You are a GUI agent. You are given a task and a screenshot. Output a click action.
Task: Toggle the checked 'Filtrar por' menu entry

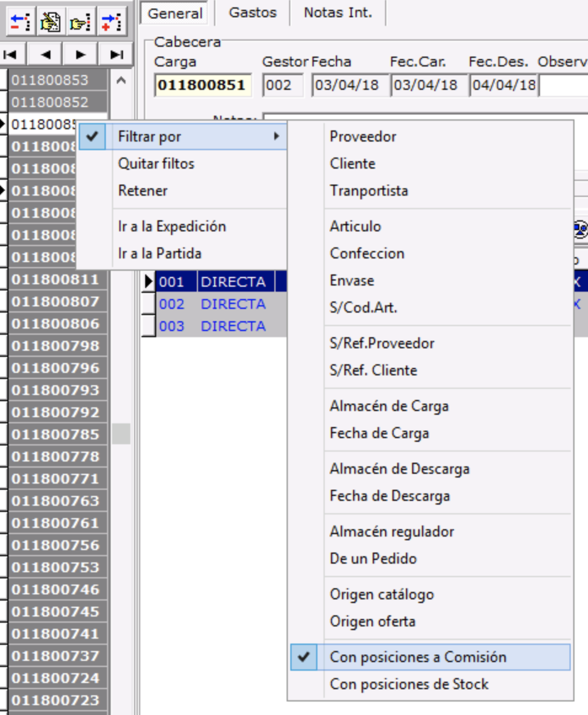[x=149, y=137]
